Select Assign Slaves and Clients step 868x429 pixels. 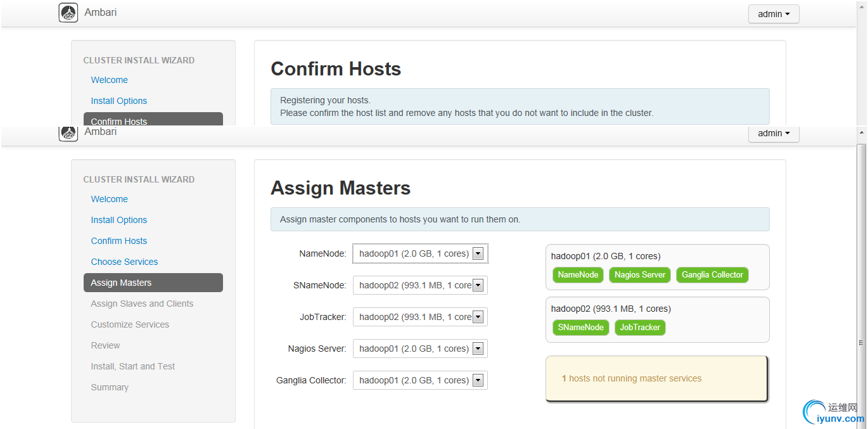click(142, 304)
